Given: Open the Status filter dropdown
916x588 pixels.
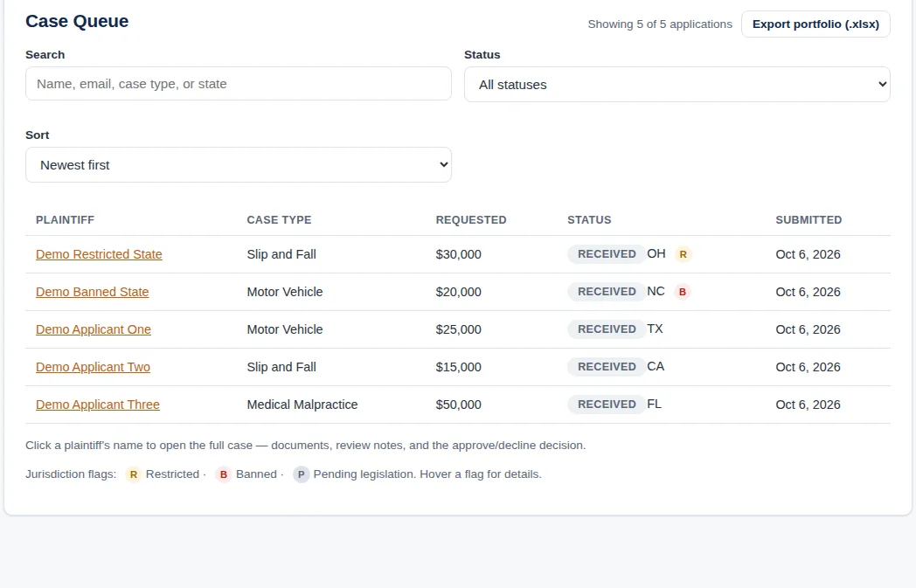Looking at the screenshot, I should tap(677, 85).
